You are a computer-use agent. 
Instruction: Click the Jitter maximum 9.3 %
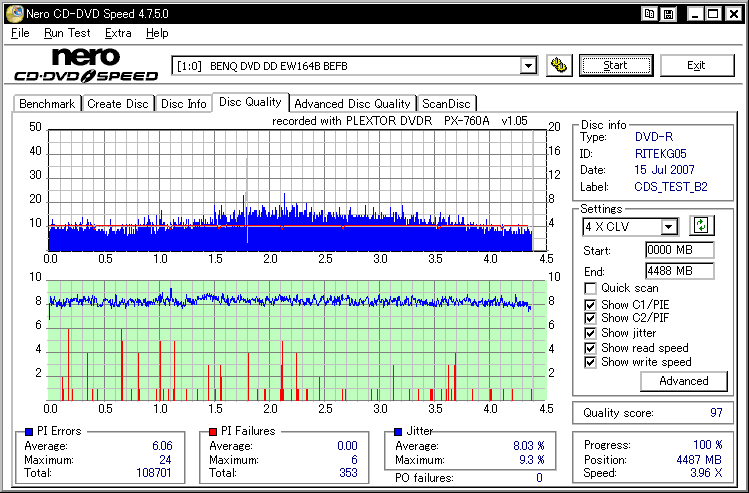[532, 460]
